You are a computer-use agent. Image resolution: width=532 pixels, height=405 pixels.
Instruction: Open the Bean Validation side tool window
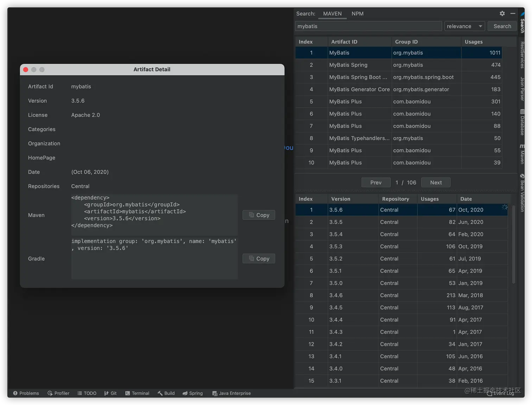click(x=522, y=192)
